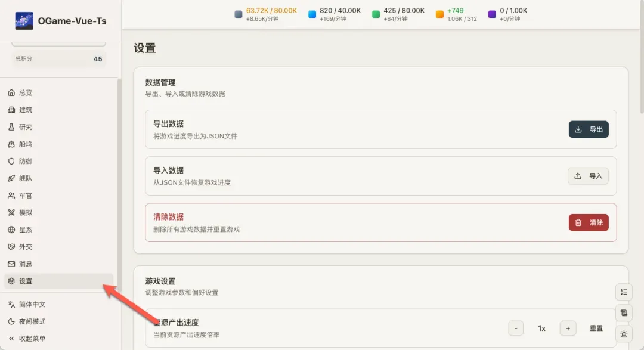Click the 防御 (Defense) shield icon
Viewport: 644px width, 350px height.
click(11, 161)
